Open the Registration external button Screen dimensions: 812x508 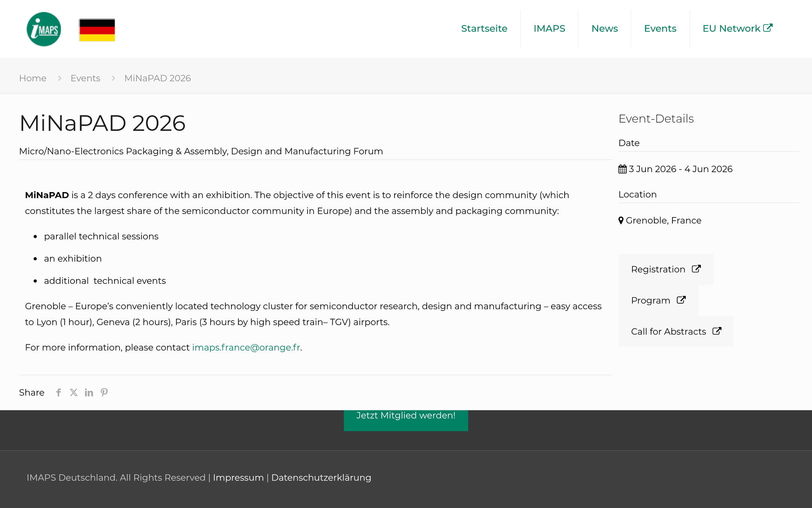[666, 269]
